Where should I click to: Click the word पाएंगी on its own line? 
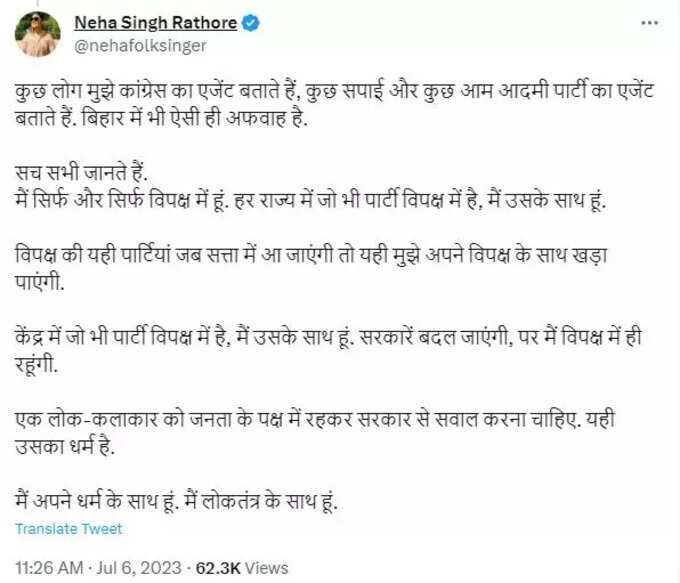tap(39, 282)
